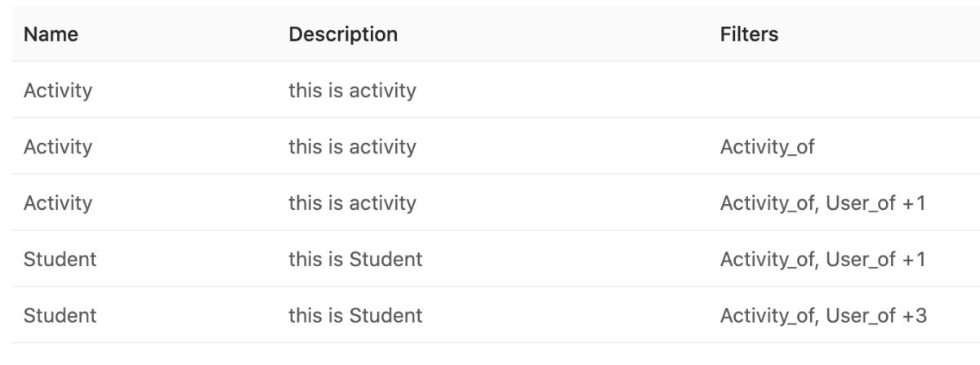980x365 pixels.
Task: Click the lone Activity_of filter value
Action: click(x=767, y=147)
